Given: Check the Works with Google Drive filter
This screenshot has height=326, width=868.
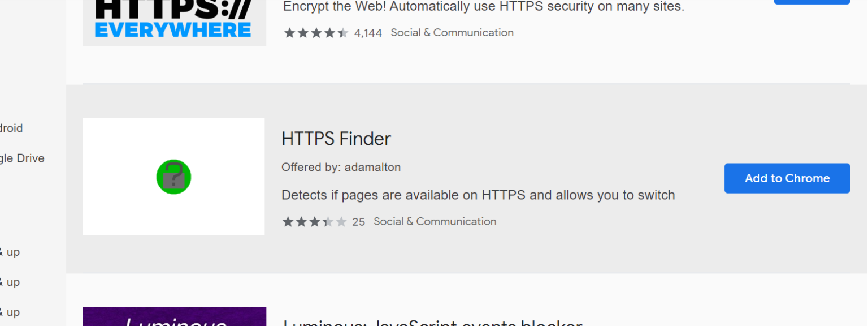Looking at the screenshot, I should point(23,158).
